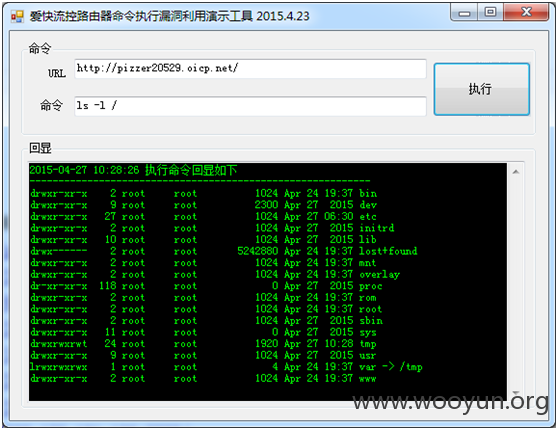Screen dimensions: 558x430
Task: Maximize the window using title bar button
Action: point(490,13)
